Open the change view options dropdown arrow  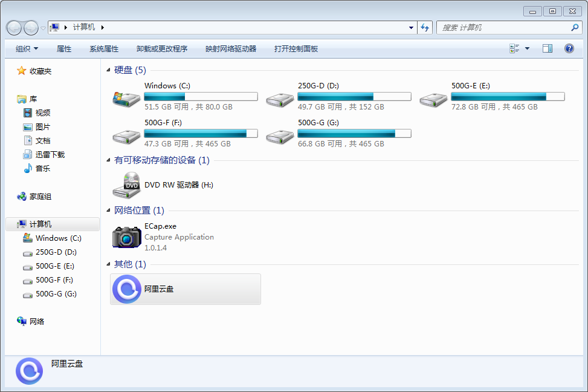(x=527, y=49)
